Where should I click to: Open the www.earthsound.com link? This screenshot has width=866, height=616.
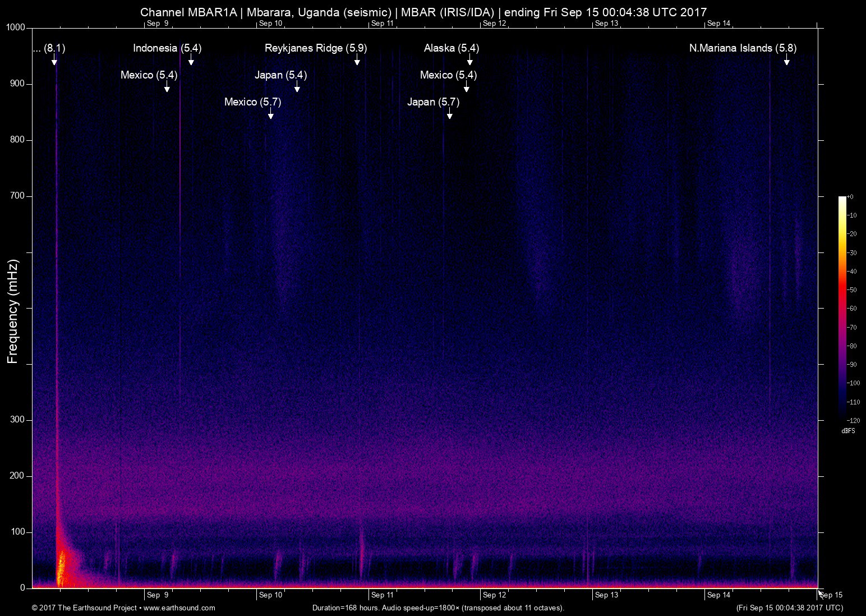pyautogui.click(x=181, y=608)
